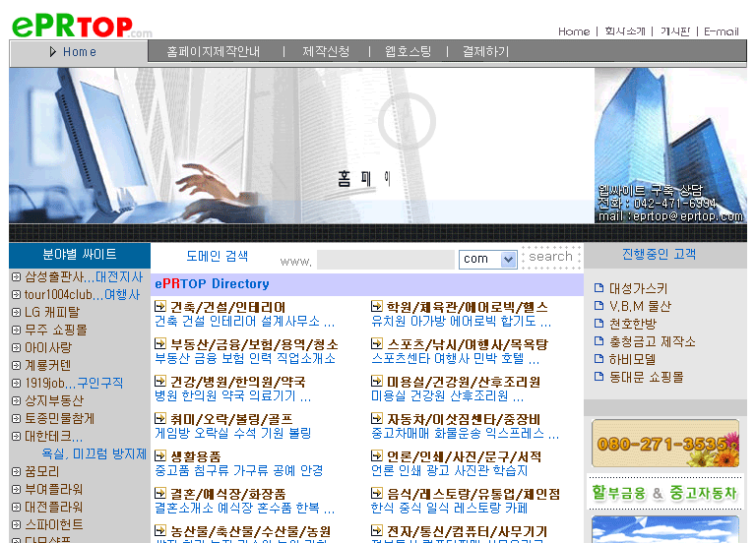The height and width of the screenshot is (543, 756).
Task: Open the Home tab with arrow
Action: (x=73, y=52)
